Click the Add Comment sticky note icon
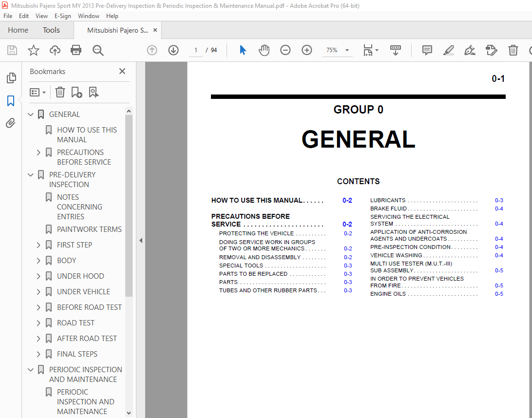Viewport: 532px width, 418px height. coord(427,50)
